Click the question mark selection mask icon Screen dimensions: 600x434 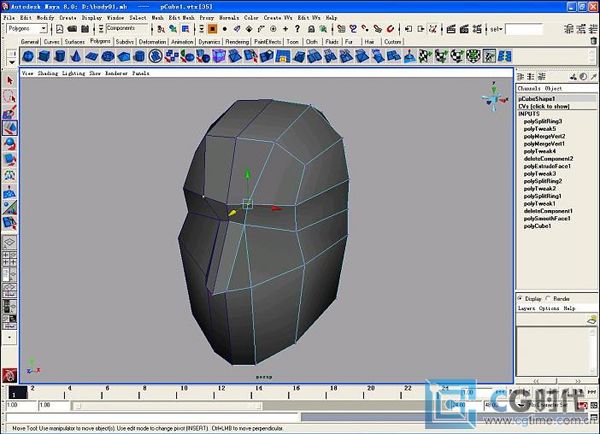pos(297,29)
